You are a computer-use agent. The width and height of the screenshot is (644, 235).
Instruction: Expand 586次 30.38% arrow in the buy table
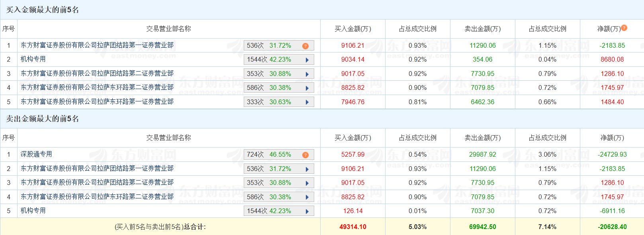[x=307, y=88]
